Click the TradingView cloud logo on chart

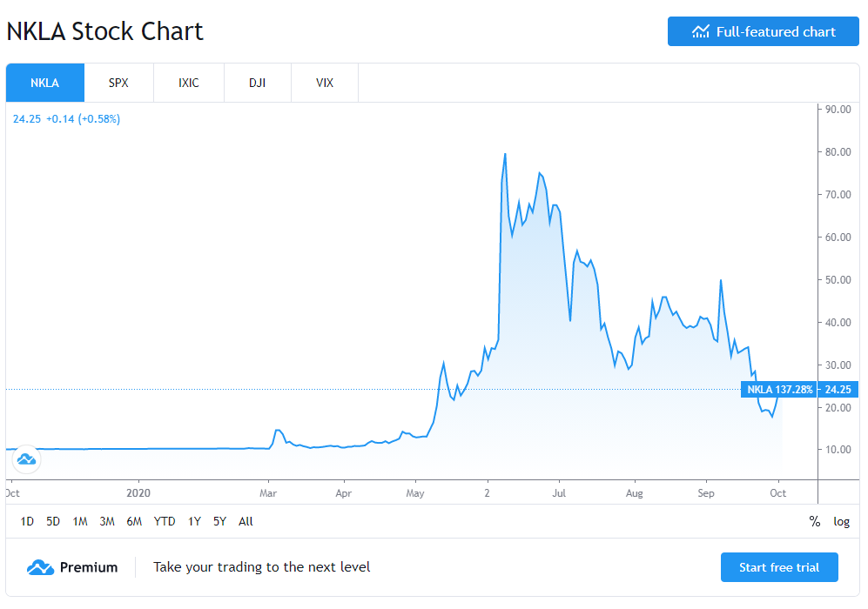(x=27, y=459)
